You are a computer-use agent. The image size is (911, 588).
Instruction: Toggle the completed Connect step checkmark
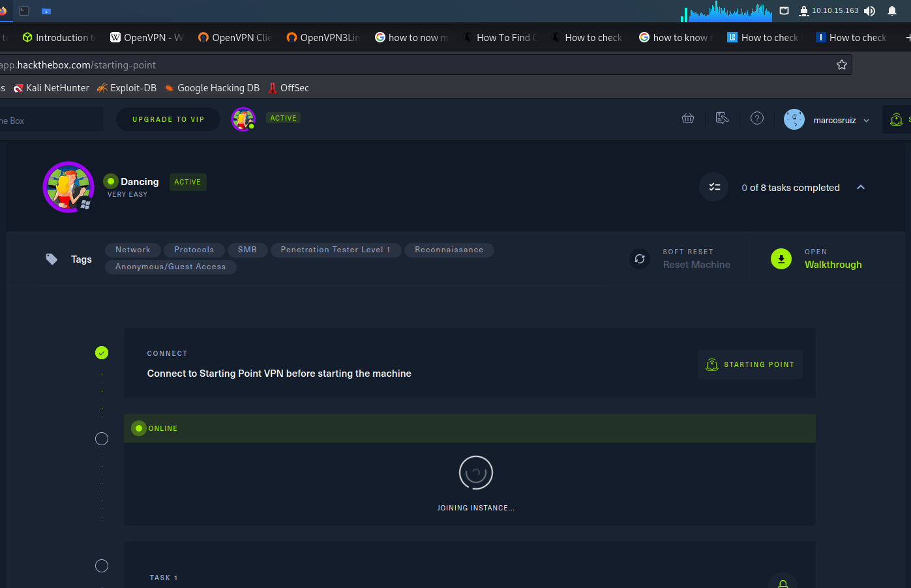coord(102,353)
